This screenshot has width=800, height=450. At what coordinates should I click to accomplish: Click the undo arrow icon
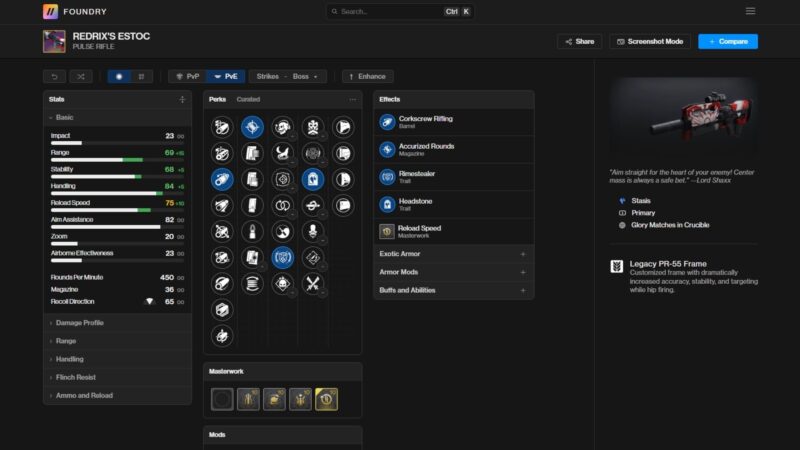pyautogui.click(x=56, y=76)
